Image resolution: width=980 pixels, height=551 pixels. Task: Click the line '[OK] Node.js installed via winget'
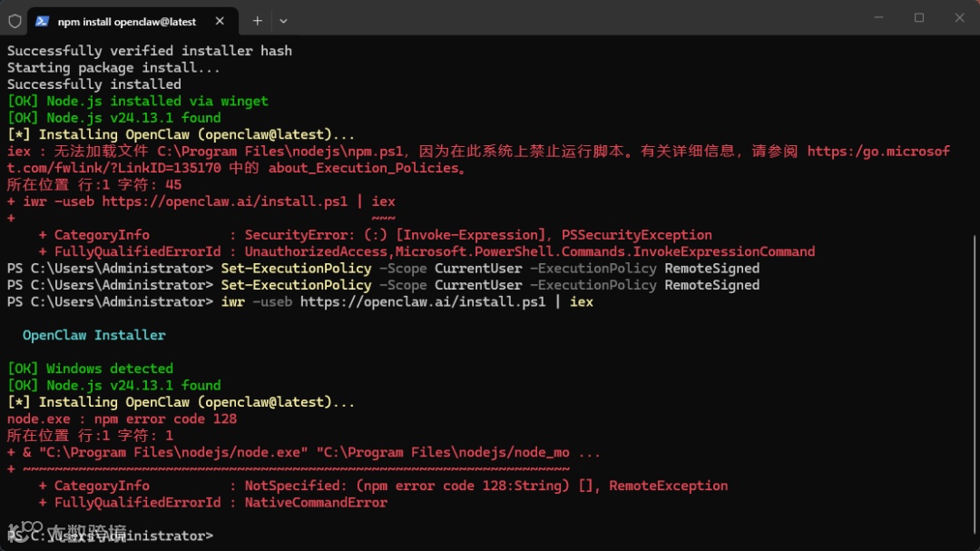tap(138, 101)
